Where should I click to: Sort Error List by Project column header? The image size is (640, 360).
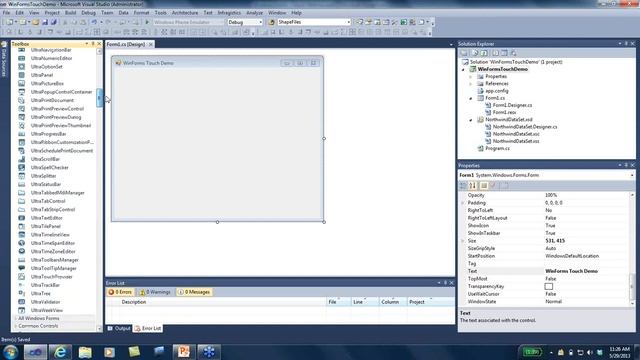(431, 302)
